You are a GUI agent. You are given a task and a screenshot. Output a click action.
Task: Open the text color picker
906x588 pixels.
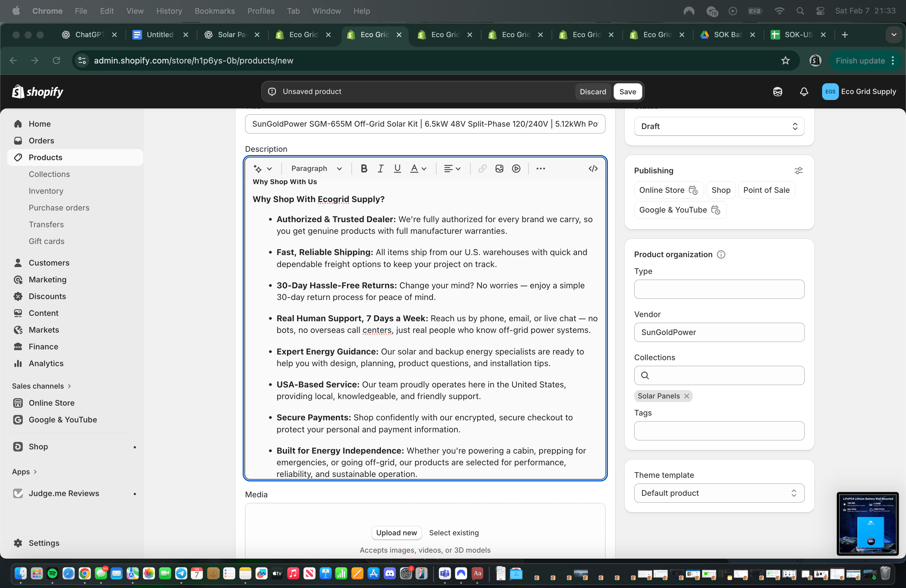(x=418, y=169)
